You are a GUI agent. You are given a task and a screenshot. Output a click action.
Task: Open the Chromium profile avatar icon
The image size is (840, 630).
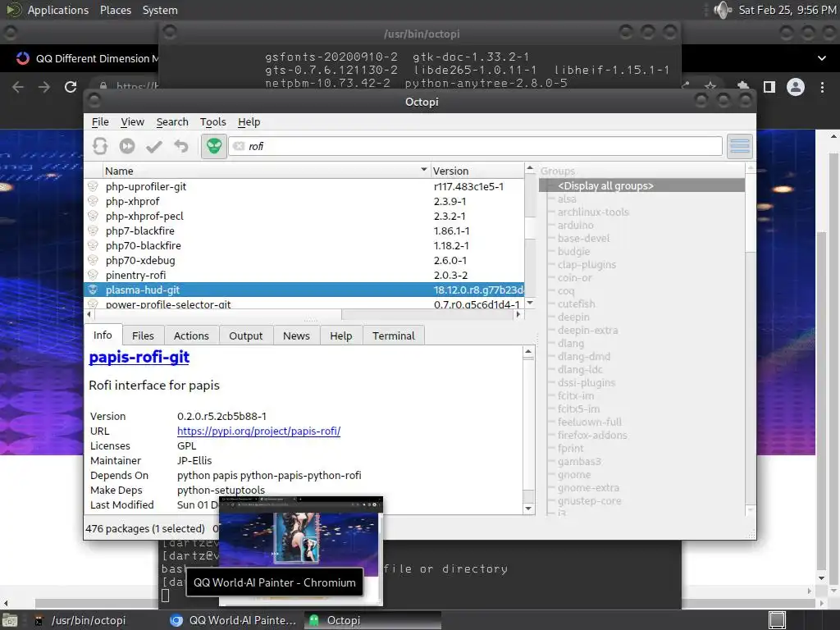796,87
